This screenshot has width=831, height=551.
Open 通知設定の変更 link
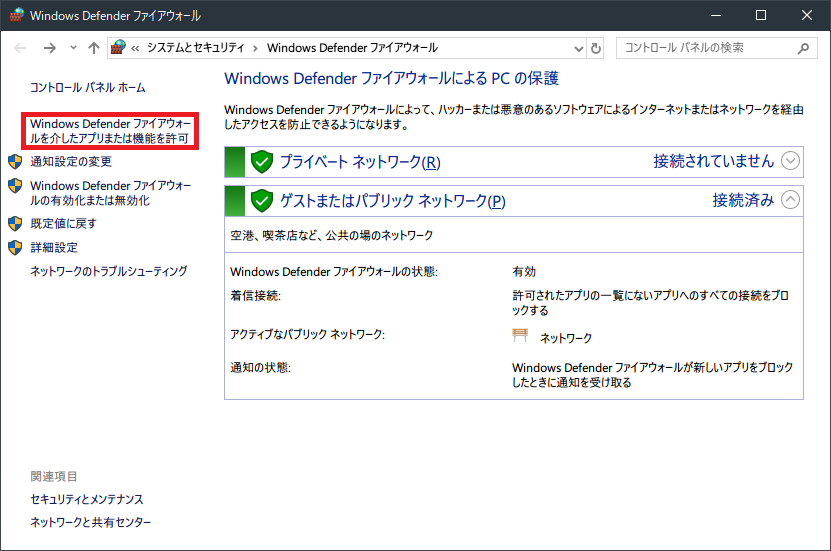pyautogui.click(x=71, y=162)
